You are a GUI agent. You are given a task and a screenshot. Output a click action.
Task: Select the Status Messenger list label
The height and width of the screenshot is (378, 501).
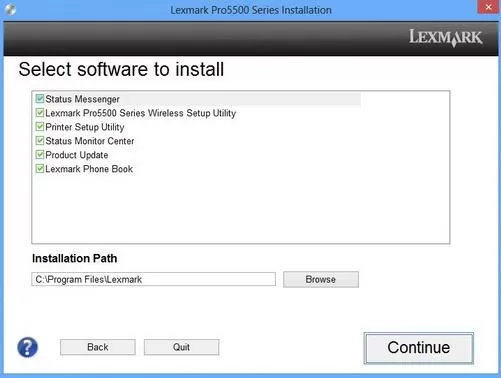pos(82,99)
